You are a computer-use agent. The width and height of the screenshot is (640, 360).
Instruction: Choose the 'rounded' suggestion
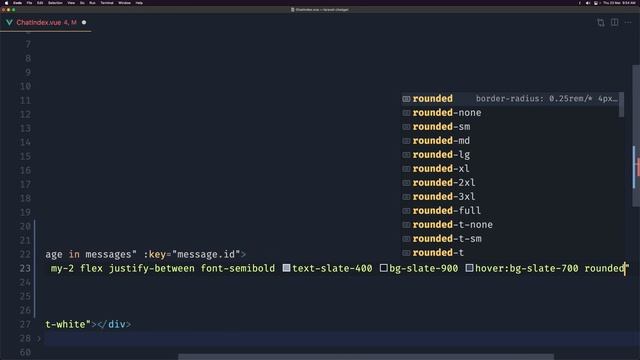pyautogui.click(x=511, y=99)
